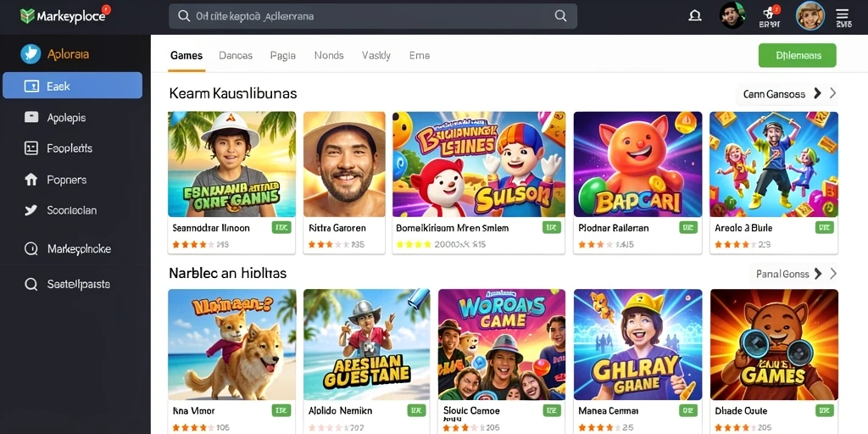Click the Cann Gansoss link
Viewport: 868px width, 434px height.
(774, 94)
